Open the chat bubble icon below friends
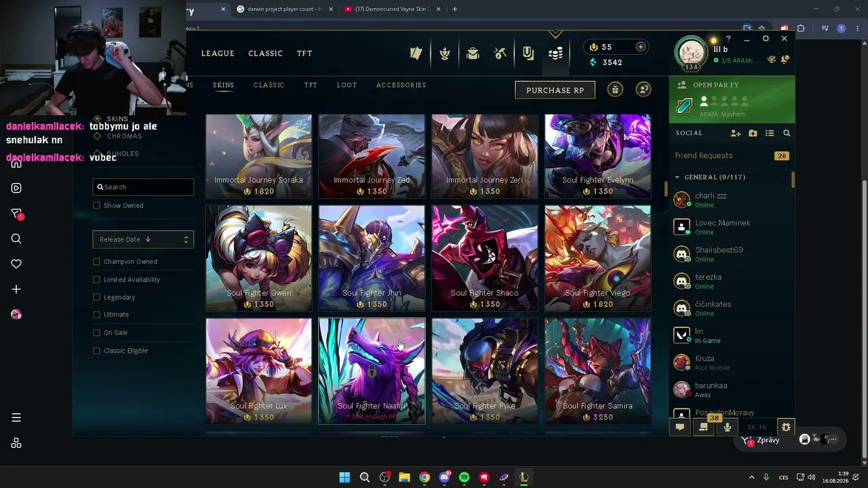Image resolution: width=868 pixels, height=488 pixels. coord(679,427)
